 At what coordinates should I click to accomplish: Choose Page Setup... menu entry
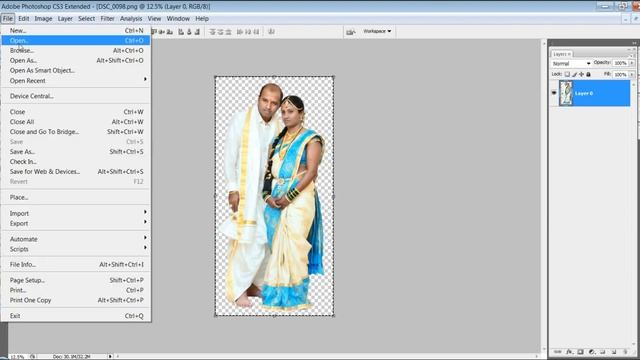[x=76, y=280]
